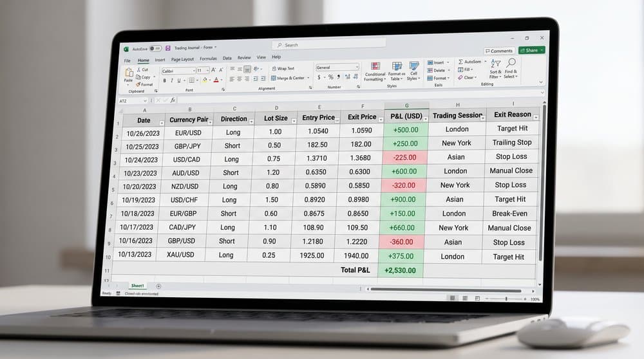Viewport: 644px width, 359px height.
Task: Open the Merge & Center dropdown arrow
Action: (x=308, y=78)
